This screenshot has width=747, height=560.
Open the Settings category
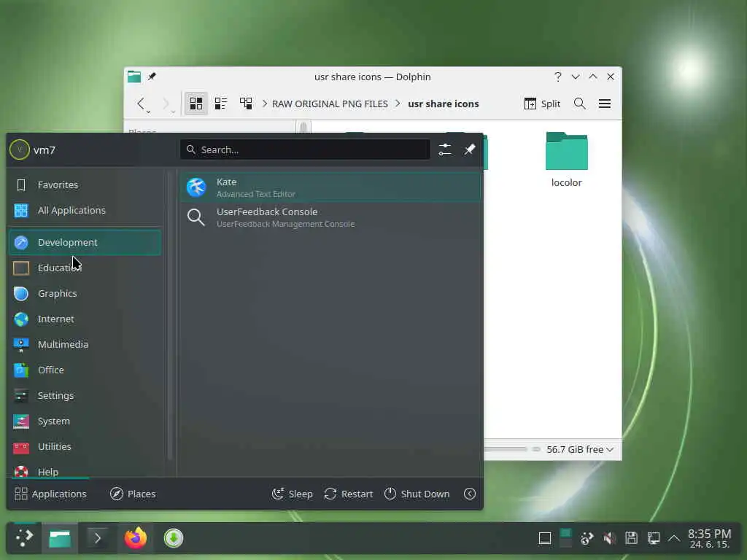pyautogui.click(x=85, y=396)
